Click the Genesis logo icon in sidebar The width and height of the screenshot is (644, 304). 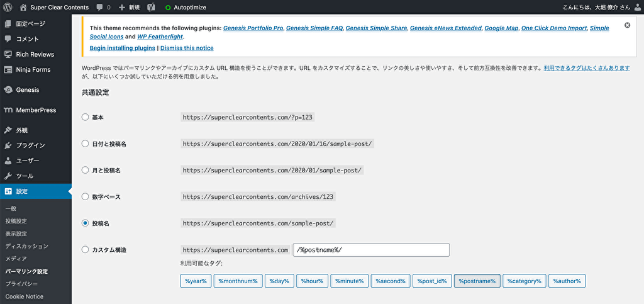click(8, 89)
